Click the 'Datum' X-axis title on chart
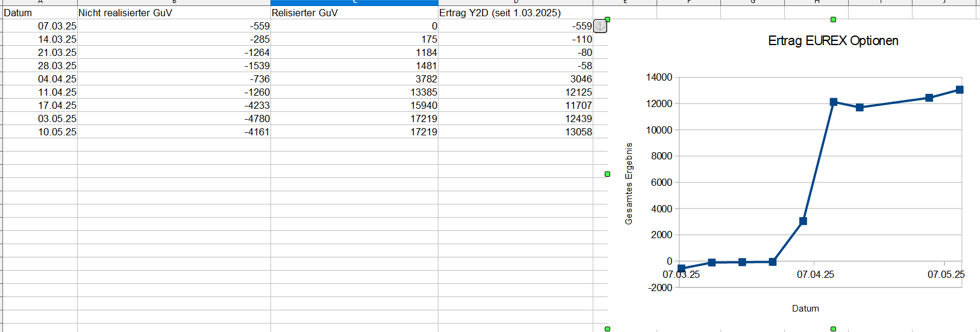Viewport: 980px width, 332px height. pos(805,309)
